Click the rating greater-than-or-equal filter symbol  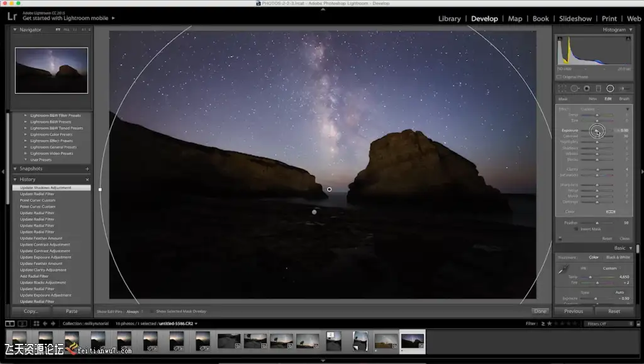point(543,324)
